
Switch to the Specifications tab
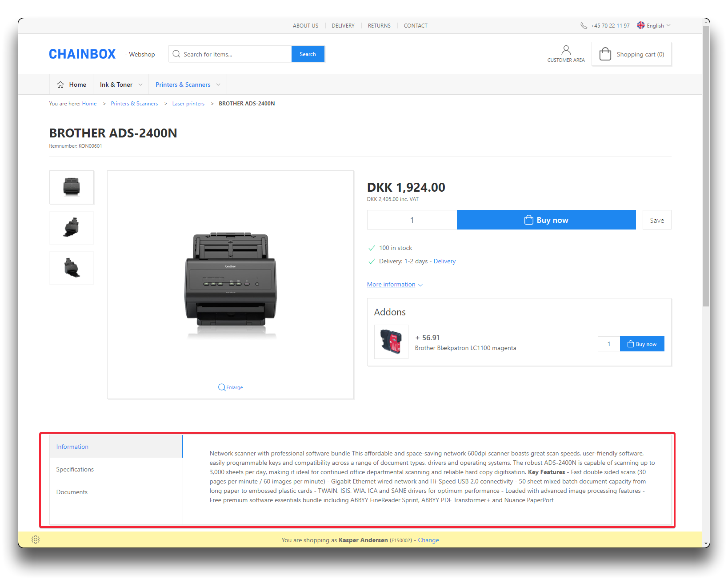[x=75, y=469]
